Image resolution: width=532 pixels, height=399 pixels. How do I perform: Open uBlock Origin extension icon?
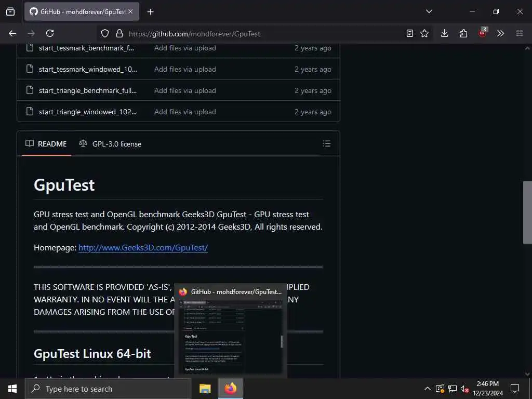pos(482,33)
